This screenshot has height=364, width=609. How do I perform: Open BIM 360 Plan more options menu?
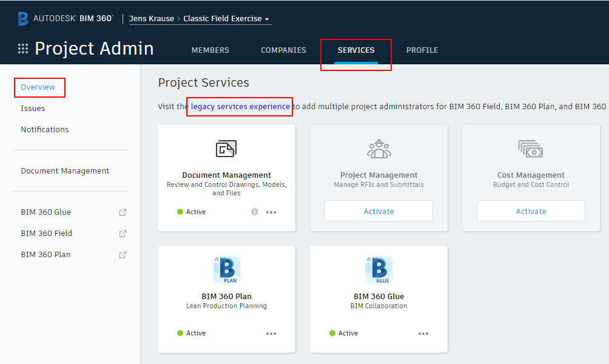271,334
